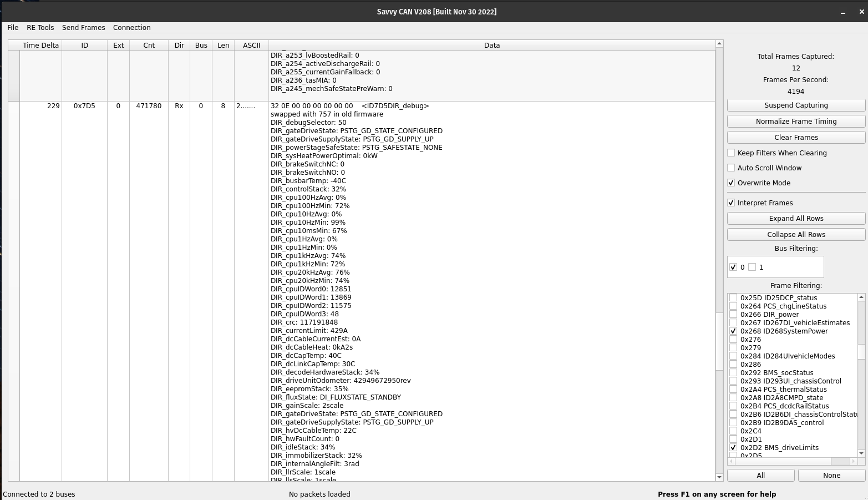Check the 0x2A4 PCS_thermalStatus filter
868x500 pixels.
733,390
